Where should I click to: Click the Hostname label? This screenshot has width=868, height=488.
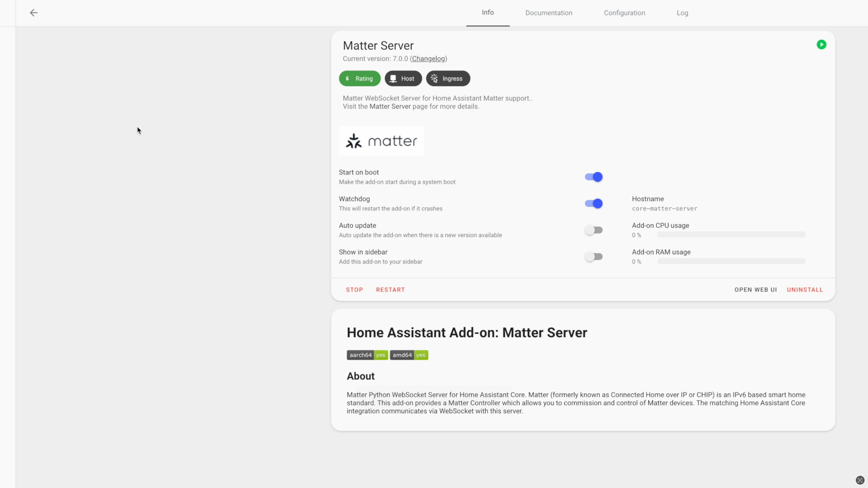[648, 199]
